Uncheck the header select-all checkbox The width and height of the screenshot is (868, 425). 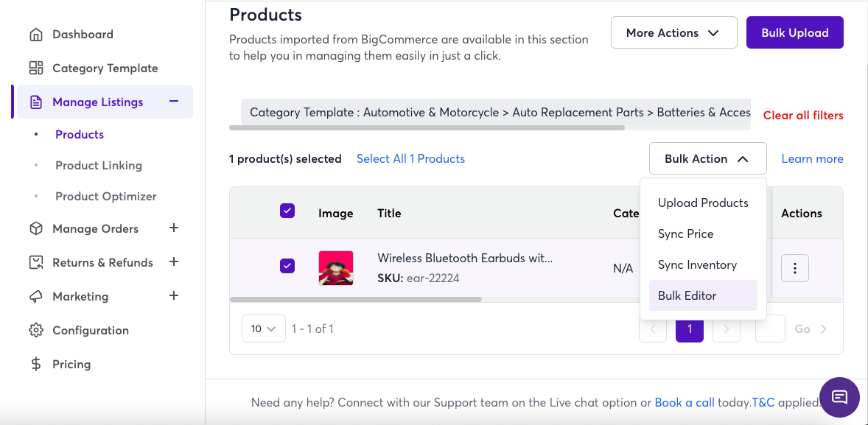(287, 211)
